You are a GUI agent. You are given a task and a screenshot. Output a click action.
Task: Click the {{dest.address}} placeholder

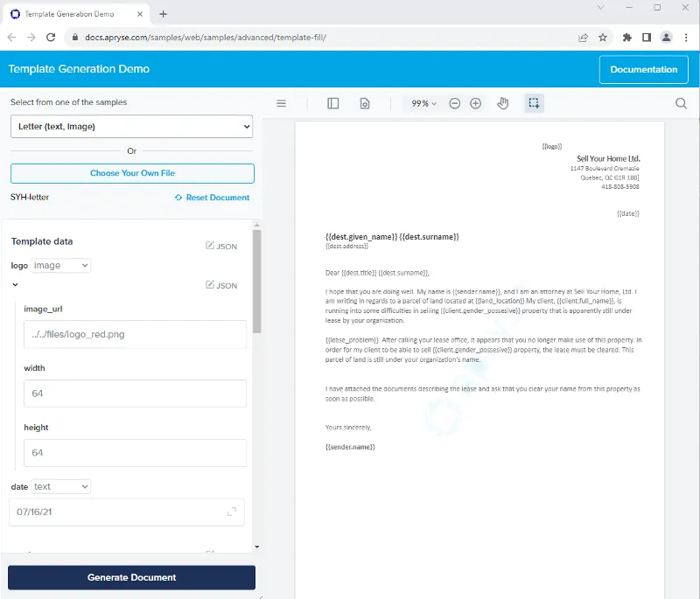[346, 247]
